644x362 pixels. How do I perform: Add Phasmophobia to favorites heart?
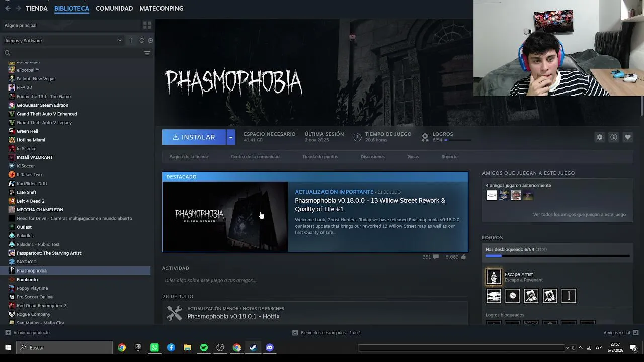627,137
